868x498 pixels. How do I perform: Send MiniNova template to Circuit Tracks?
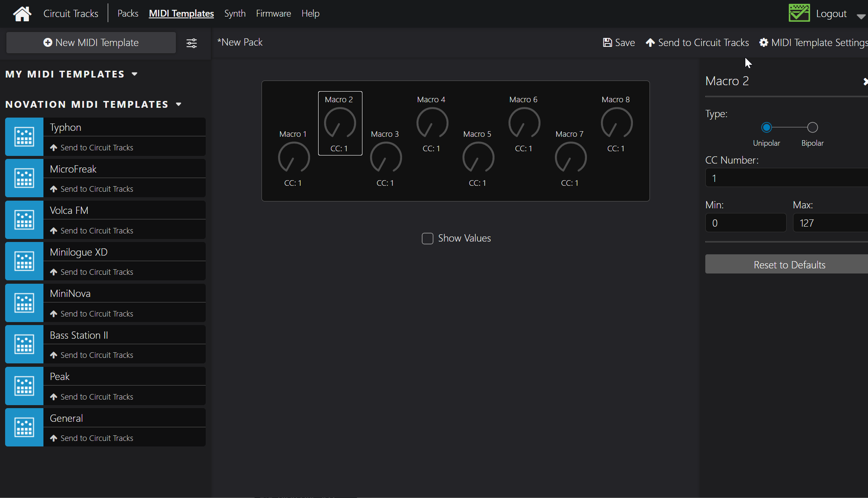pyautogui.click(x=92, y=314)
